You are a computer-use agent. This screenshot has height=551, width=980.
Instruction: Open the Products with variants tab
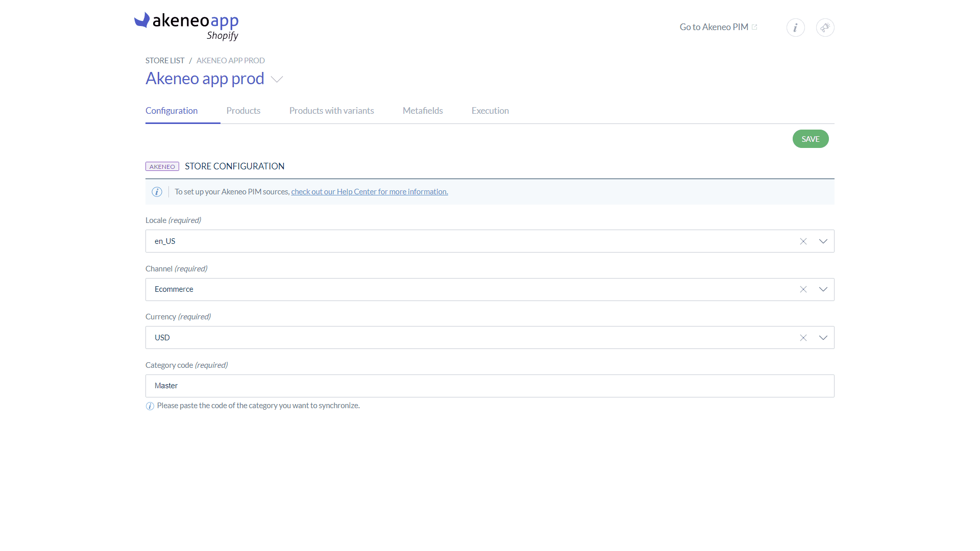tap(331, 111)
